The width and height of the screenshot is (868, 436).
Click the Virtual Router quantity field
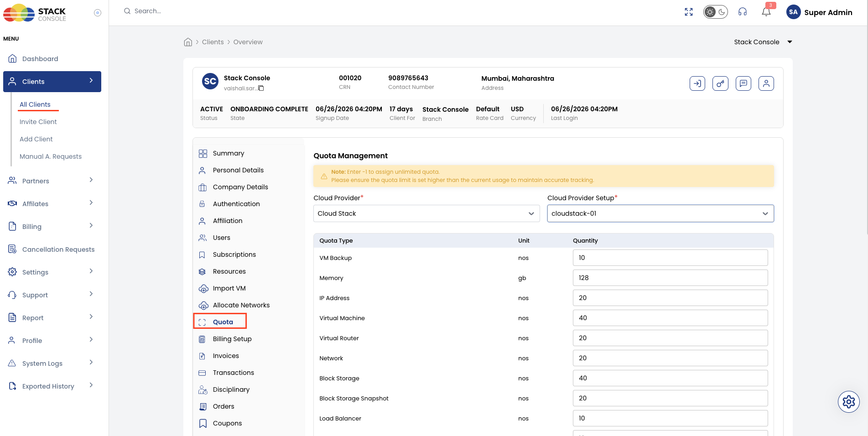[x=670, y=338]
